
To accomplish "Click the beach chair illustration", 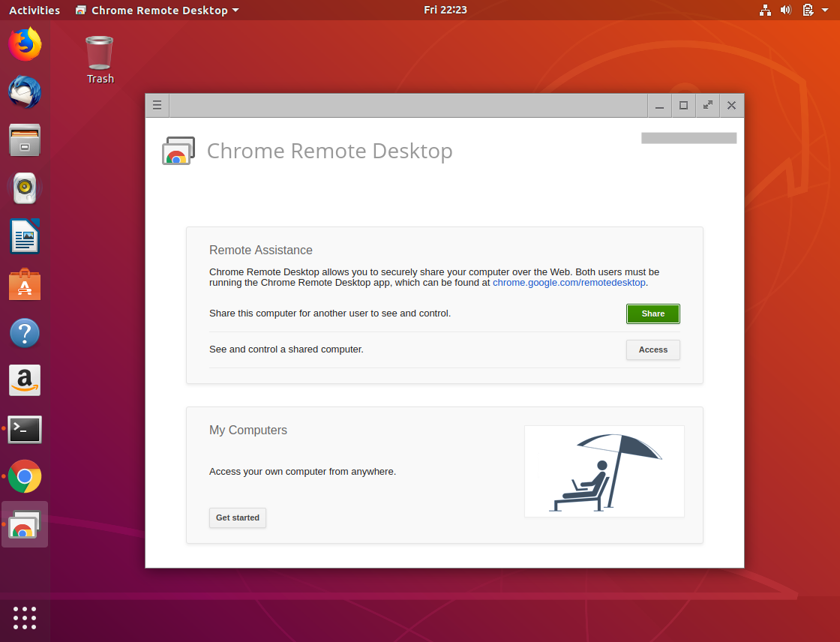I will coord(604,471).
